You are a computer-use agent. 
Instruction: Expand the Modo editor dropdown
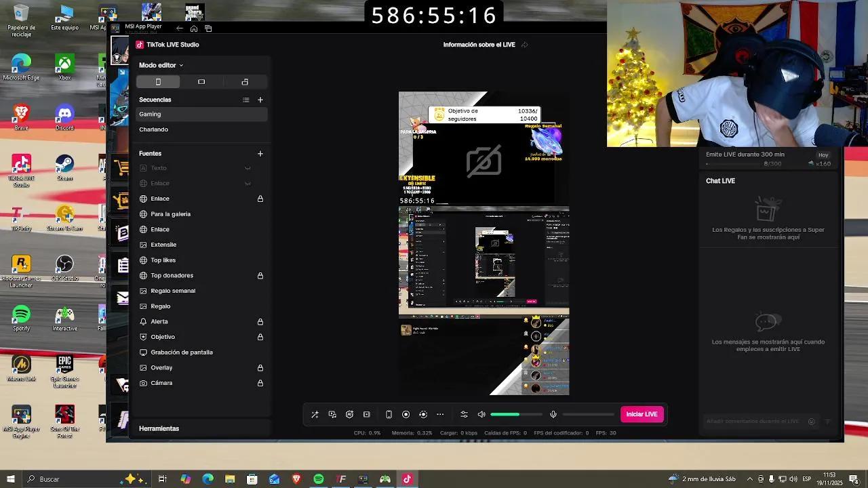tap(161, 65)
